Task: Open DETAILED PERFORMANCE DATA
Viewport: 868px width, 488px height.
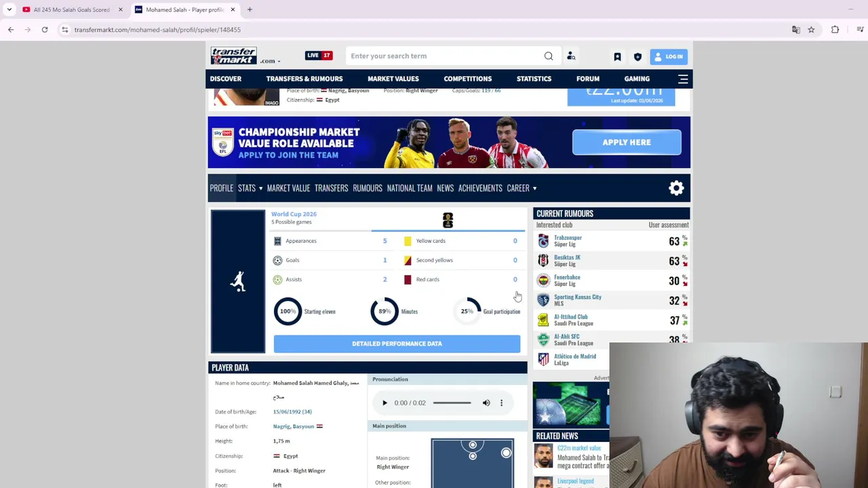Action: [397, 344]
